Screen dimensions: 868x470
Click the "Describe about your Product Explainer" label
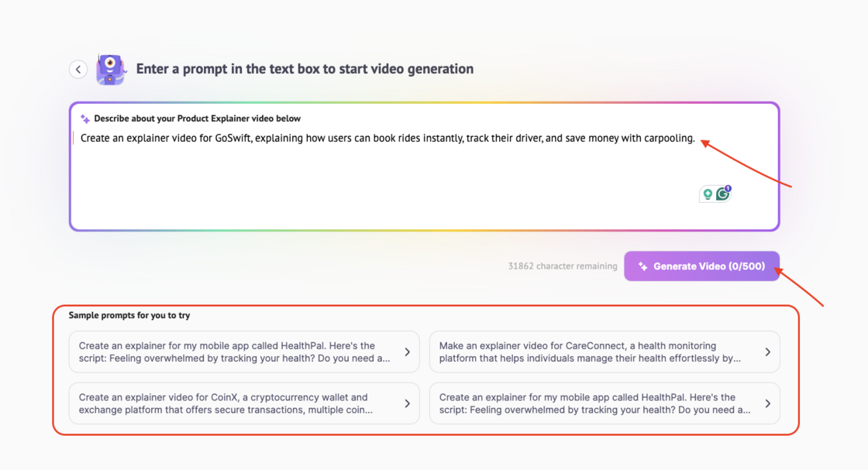coord(198,118)
